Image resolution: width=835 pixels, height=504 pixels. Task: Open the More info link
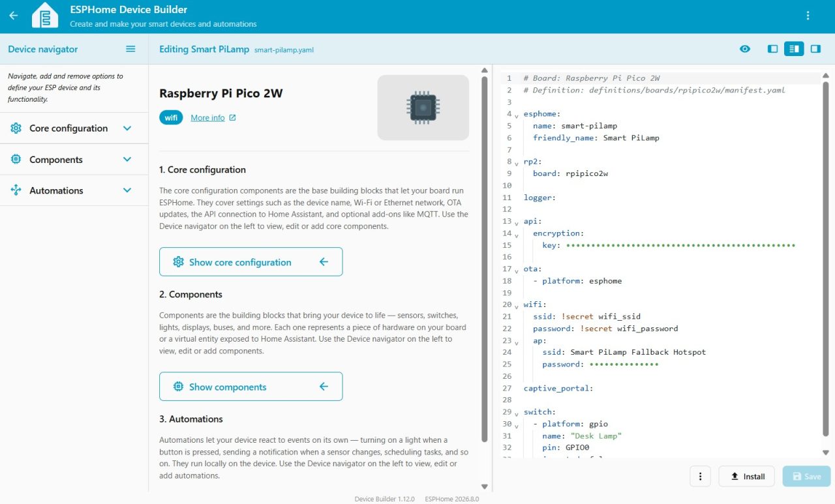[207, 117]
